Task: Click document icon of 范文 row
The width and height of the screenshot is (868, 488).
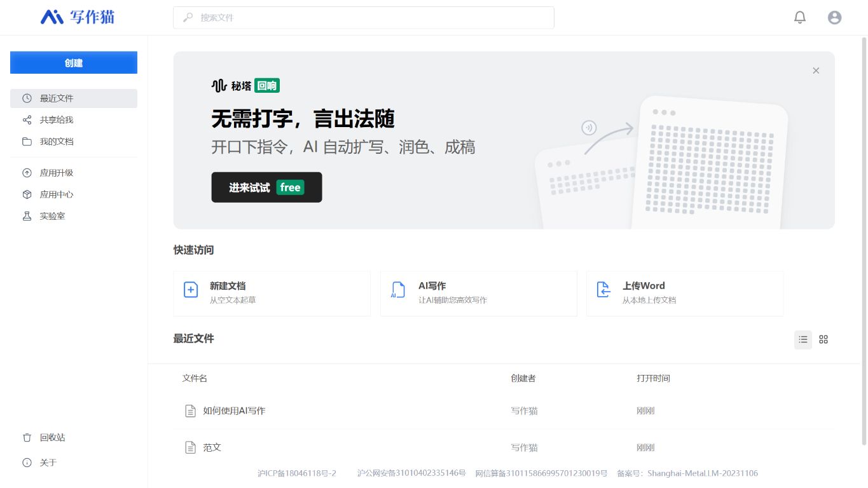Action: pyautogui.click(x=190, y=447)
